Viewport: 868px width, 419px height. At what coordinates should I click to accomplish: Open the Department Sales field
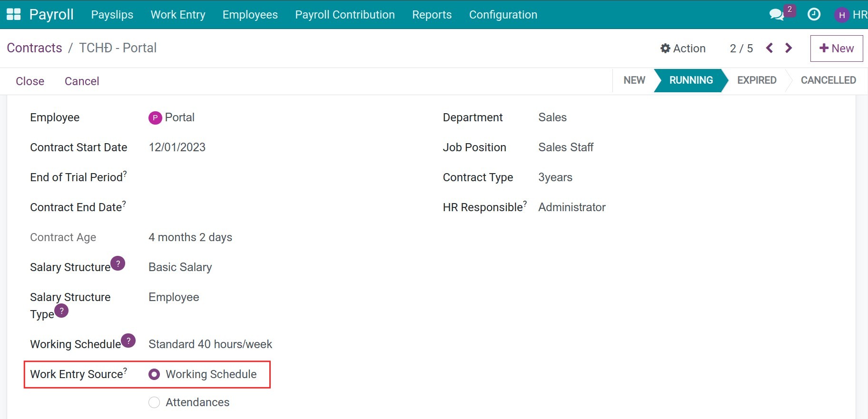click(552, 117)
